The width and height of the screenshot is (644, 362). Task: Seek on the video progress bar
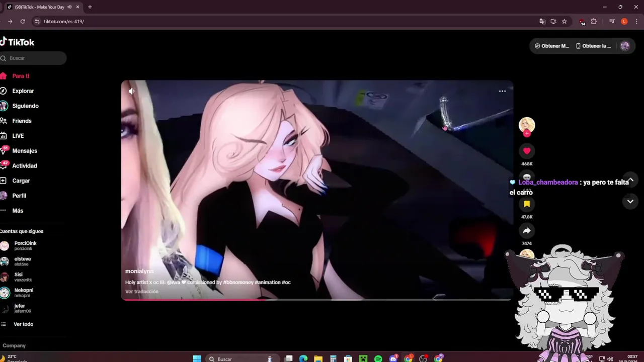pos(317,300)
